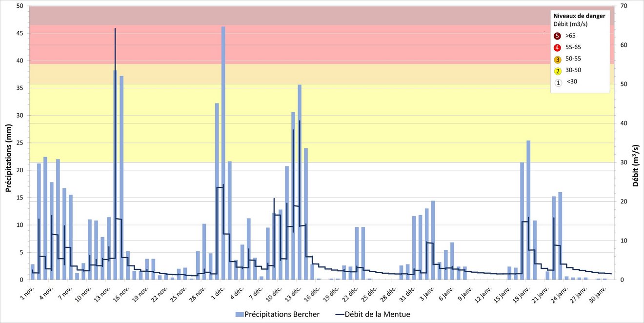Click the '25' value on precipitation axis
644x323 pixels.
pos(19,143)
